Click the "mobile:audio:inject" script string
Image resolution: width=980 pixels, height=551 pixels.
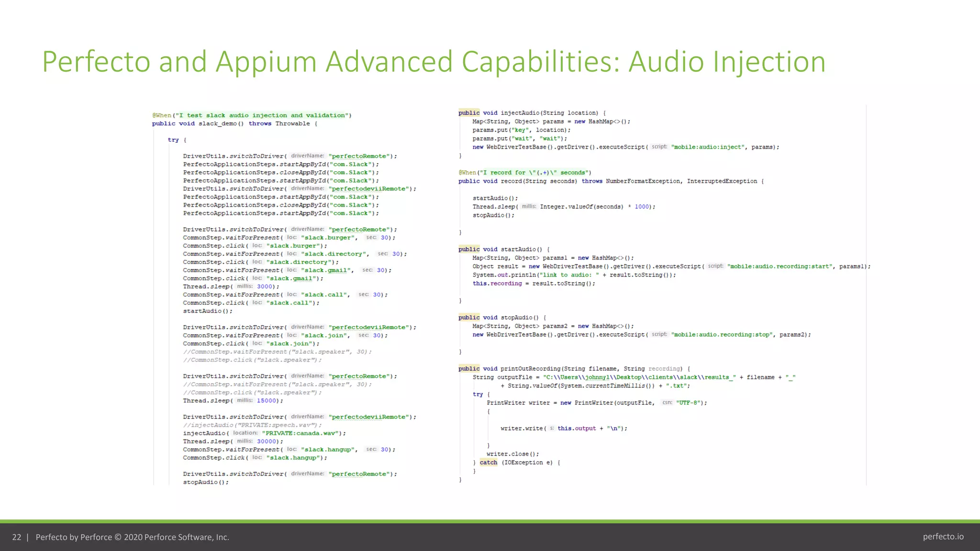coord(708,147)
